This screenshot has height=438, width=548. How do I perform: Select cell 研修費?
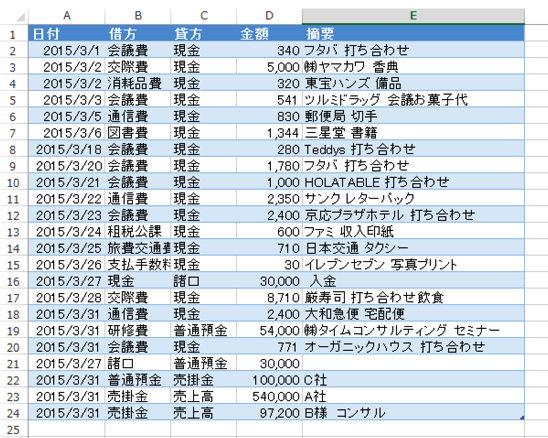tap(138, 331)
